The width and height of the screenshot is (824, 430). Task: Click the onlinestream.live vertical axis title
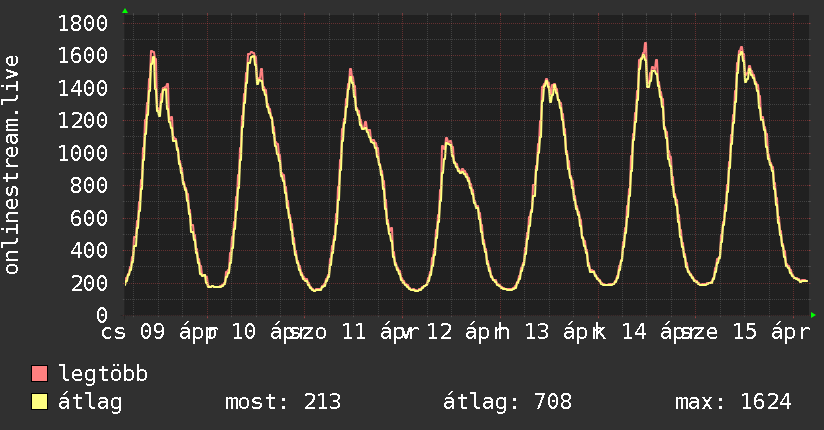tap(12, 165)
